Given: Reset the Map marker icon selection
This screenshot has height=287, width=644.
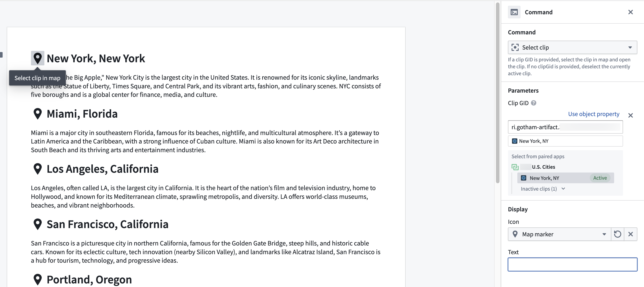Looking at the screenshot, I should 617,234.
